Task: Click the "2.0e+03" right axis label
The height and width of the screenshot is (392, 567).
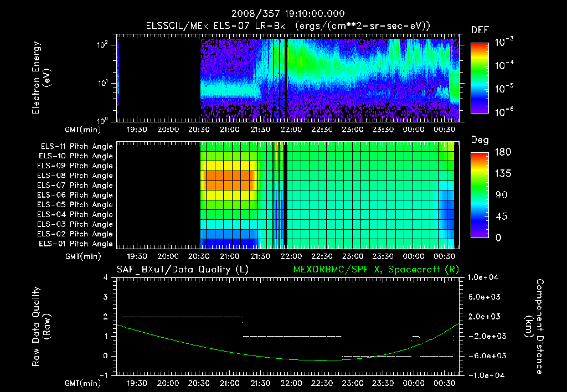Action: pos(484,317)
